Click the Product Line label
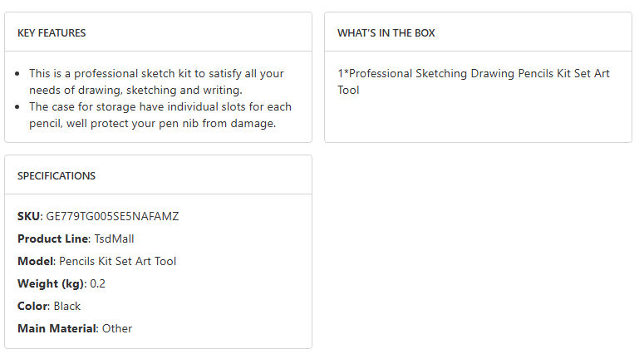 (x=52, y=239)
